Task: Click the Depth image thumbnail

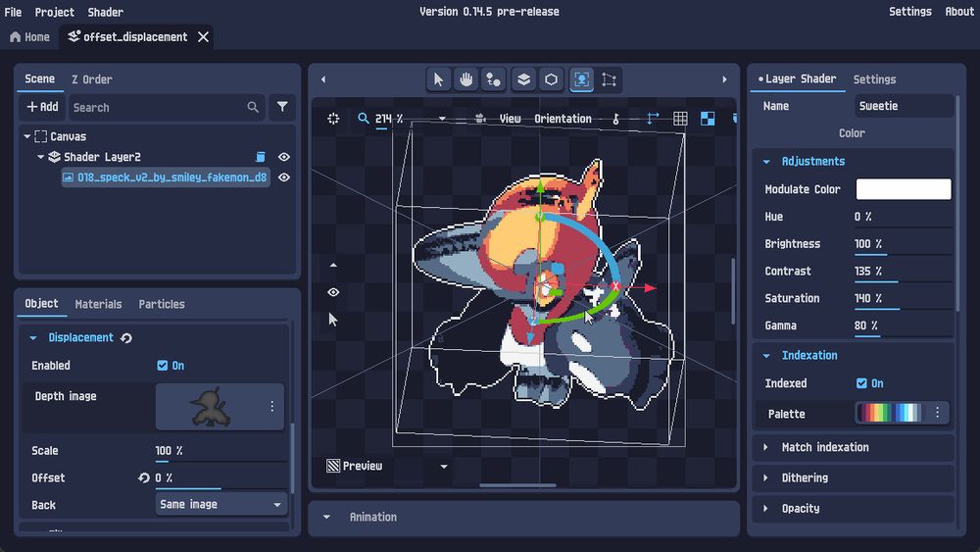Action: [211, 406]
